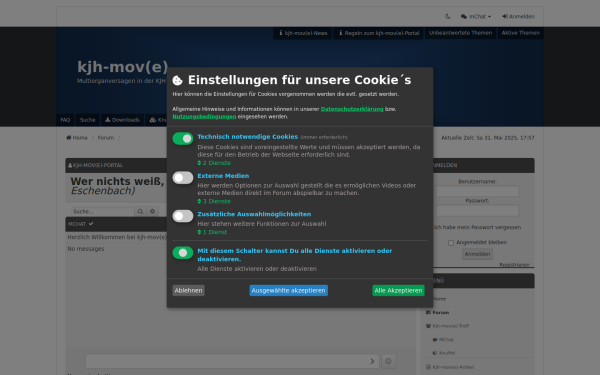Expand the 3 Dienste list

(214, 201)
